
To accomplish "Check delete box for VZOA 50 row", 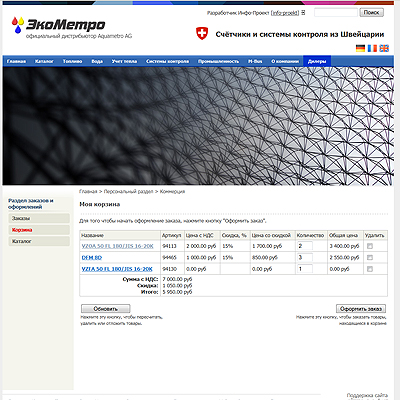I will (370, 246).
